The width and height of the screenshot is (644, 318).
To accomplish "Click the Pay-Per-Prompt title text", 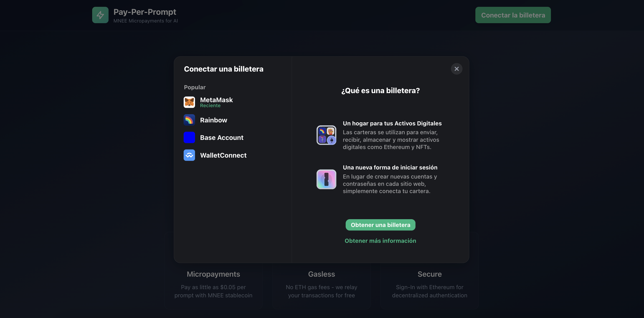I will pyautogui.click(x=145, y=12).
